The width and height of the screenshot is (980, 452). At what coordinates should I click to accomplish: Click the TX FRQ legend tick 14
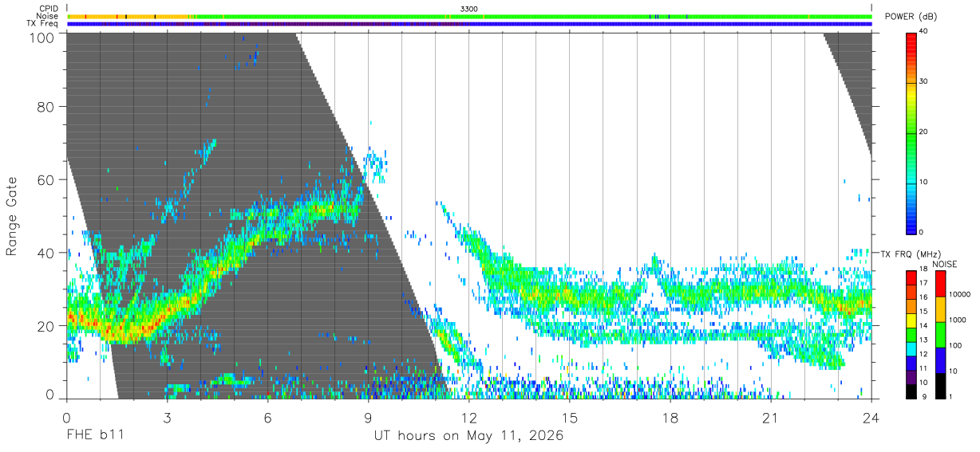(925, 325)
